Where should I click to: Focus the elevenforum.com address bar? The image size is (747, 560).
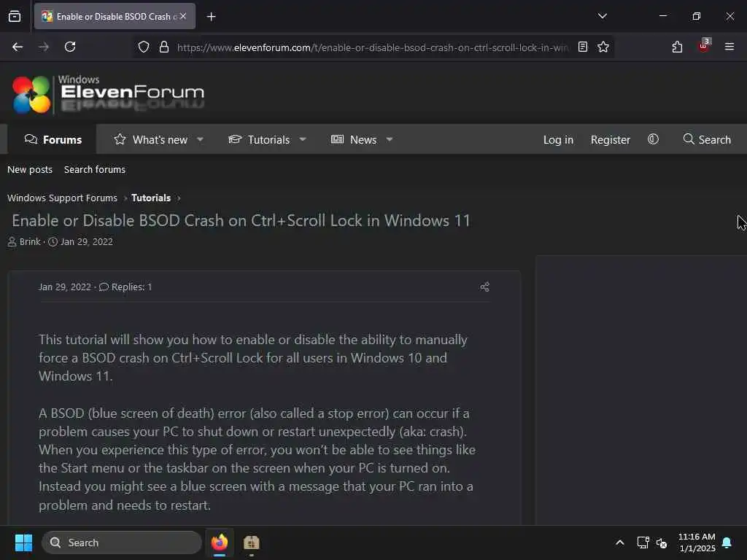coord(372,47)
